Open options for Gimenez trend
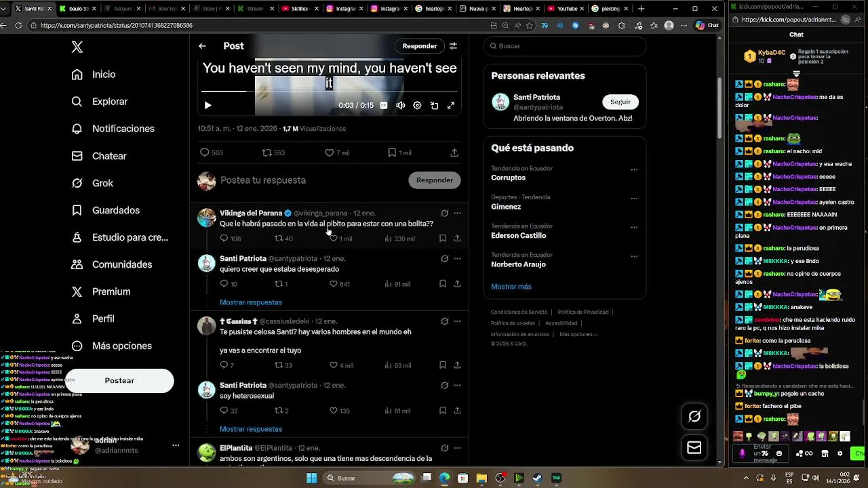Image resolution: width=868 pixels, height=488 pixels. [x=634, y=199]
